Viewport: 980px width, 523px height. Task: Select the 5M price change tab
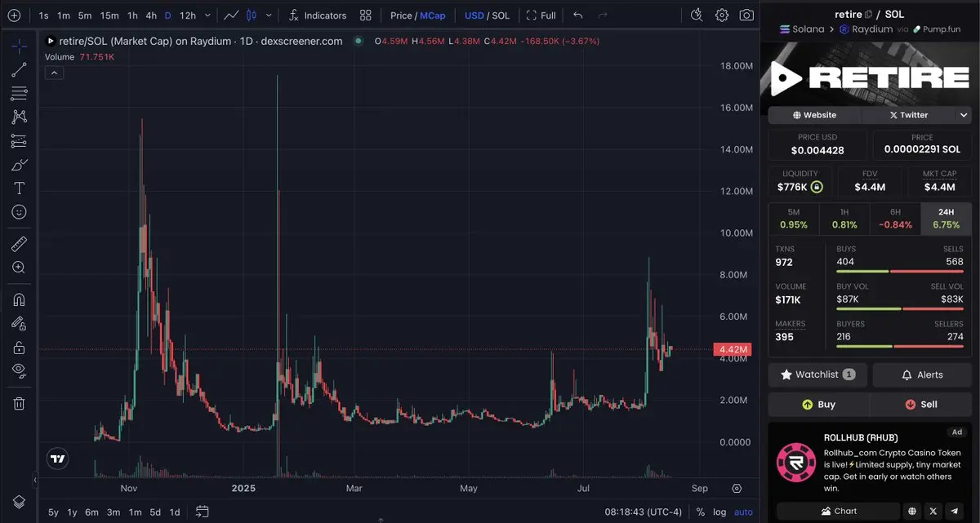794,218
